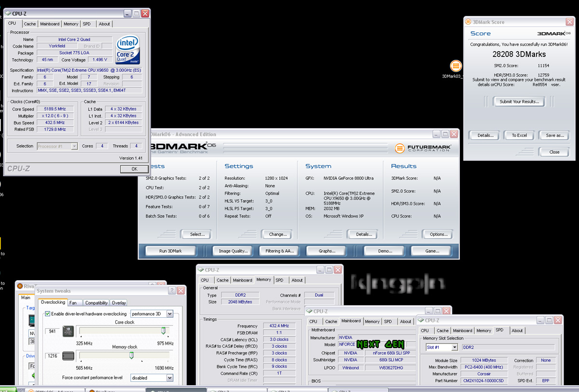This screenshot has height=392, width=579.
Task: Open the Processor #1 selection dropdown
Action: click(74, 146)
